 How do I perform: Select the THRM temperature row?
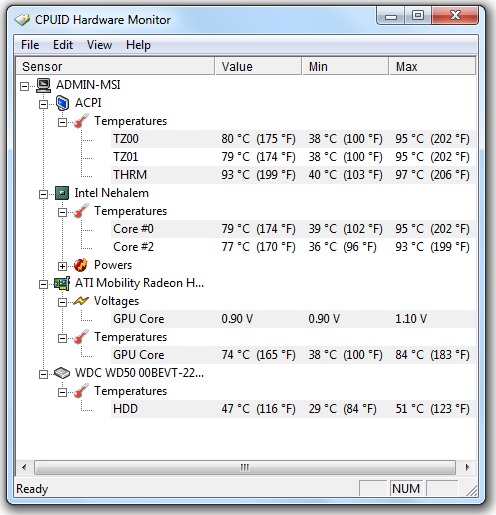[293, 175]
